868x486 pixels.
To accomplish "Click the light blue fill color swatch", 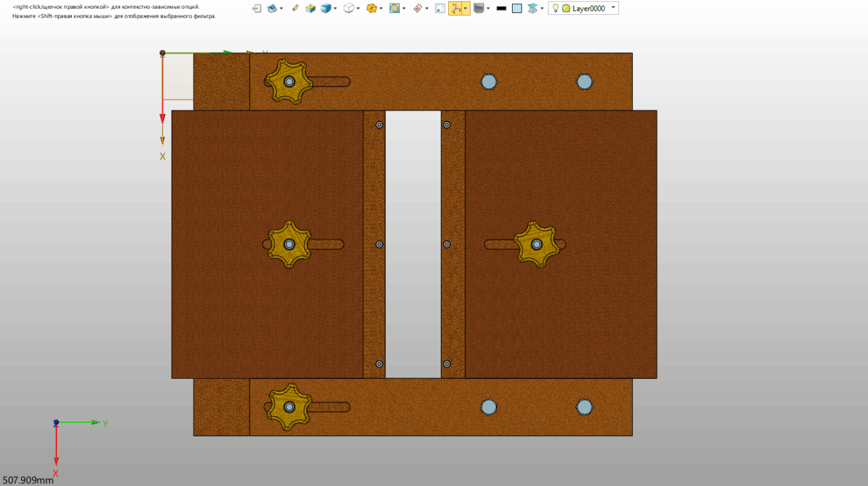I will click(517, 8).
